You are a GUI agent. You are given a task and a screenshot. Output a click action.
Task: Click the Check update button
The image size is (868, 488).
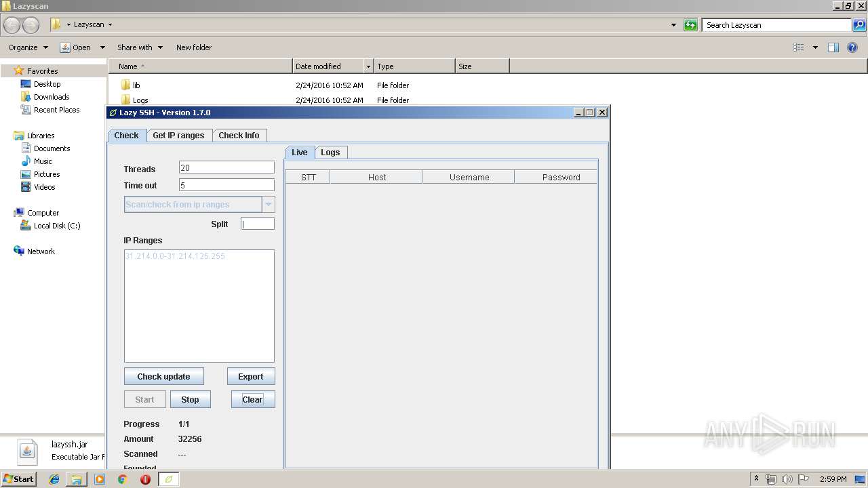click(x=163, y=377)
